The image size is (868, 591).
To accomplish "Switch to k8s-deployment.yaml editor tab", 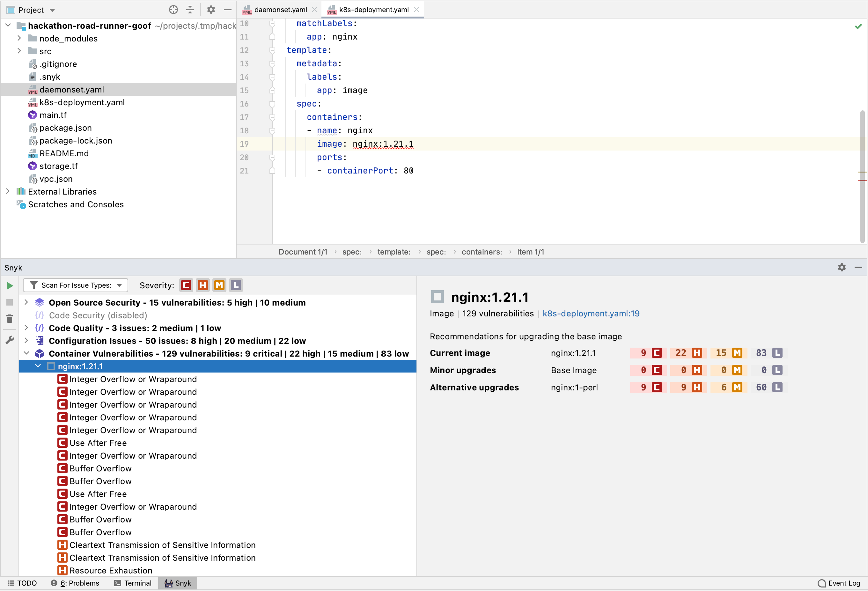I will (x=373, y=10).
